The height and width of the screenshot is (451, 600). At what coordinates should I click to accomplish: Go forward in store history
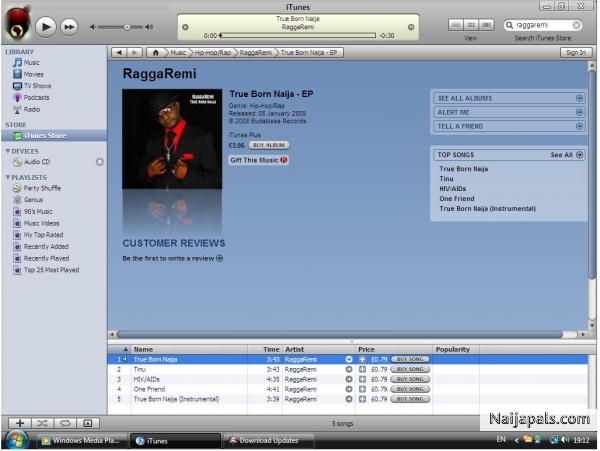click(135, 53)
